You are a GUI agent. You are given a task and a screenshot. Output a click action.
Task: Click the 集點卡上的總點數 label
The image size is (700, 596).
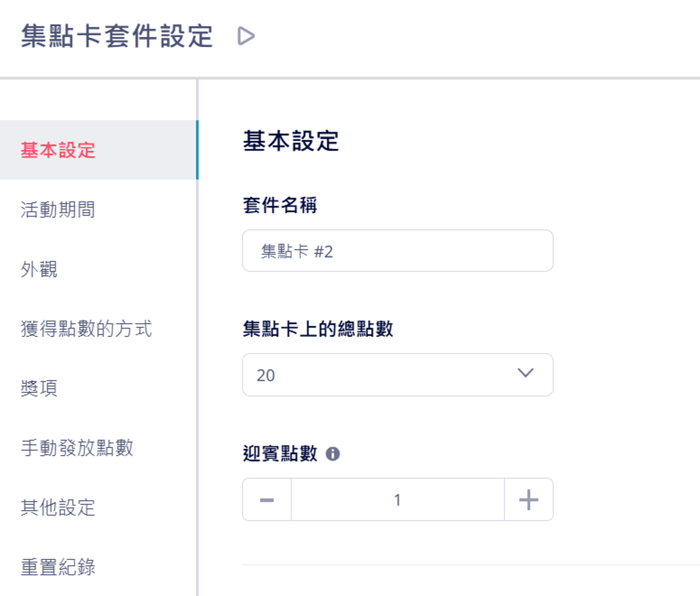tap(318, 329)
